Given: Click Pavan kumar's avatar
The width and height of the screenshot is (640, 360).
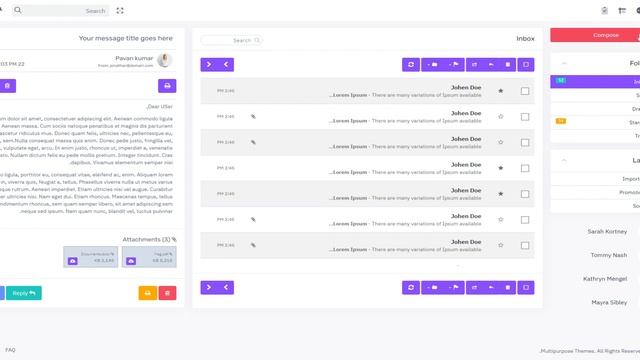Looking at the screenshot, I should point(164,60).
